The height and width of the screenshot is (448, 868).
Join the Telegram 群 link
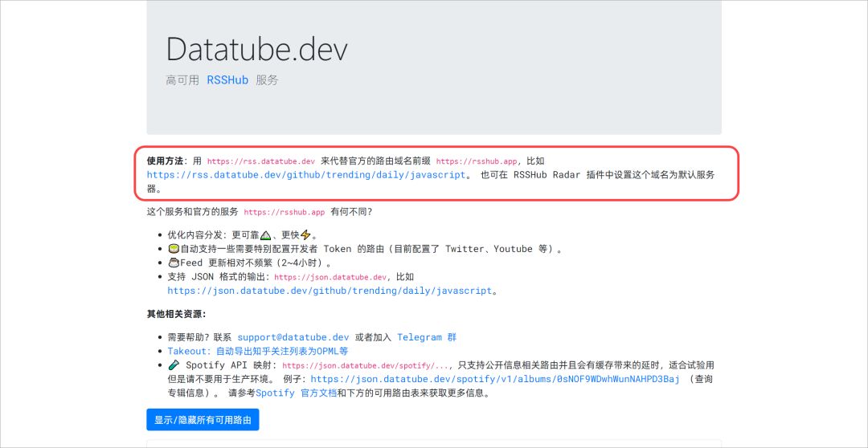tap(427, 337)
